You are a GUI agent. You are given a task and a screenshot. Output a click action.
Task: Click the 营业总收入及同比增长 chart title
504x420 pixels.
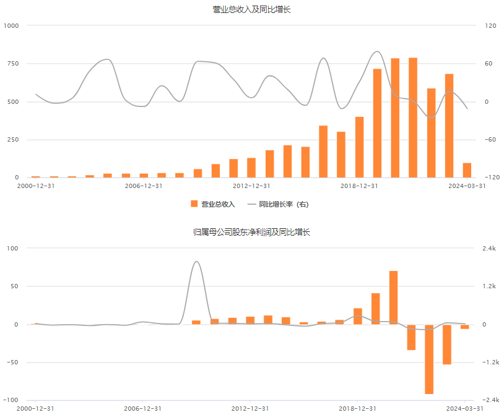tap(251, 9)
